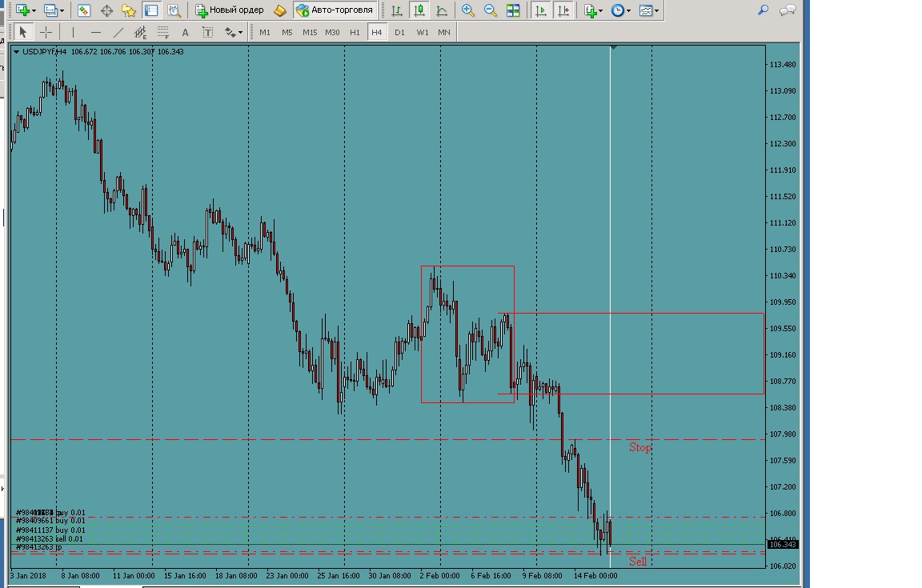Switch to W1 timeframe
The image size is (922, 588).
click(x=423, y=32)
